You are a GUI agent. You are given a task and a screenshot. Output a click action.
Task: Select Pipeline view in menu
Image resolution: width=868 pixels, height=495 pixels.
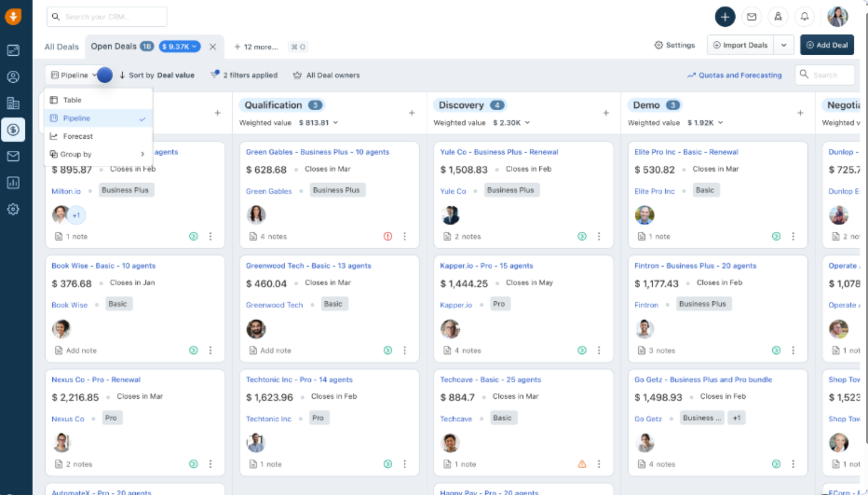coord(98,118)
